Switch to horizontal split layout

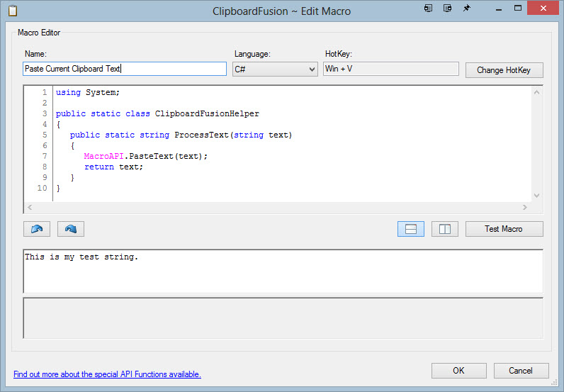click(411, 229)
